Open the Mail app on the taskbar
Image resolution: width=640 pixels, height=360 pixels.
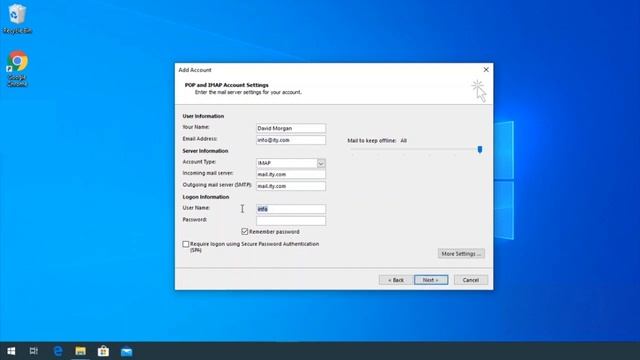click(127, 351)
